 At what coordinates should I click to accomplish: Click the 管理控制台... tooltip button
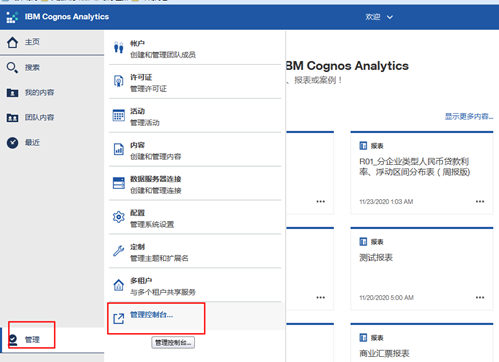click(x=173, y=343)
